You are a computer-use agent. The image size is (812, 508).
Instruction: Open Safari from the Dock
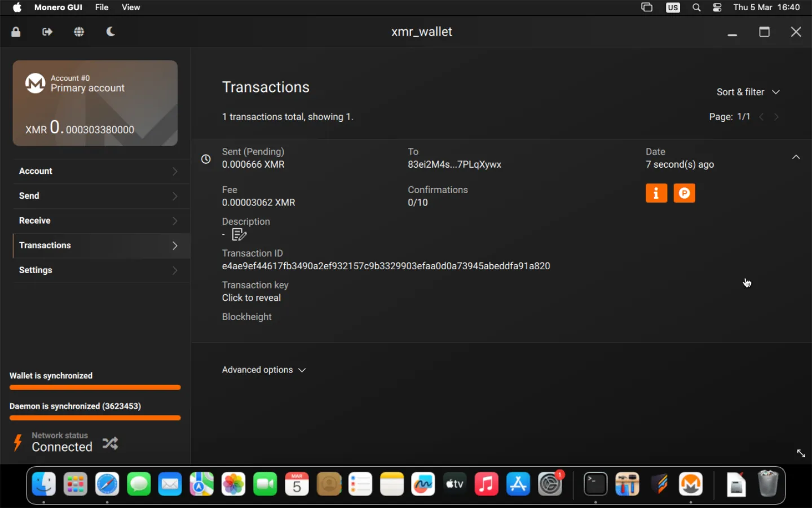click(107, 484)
